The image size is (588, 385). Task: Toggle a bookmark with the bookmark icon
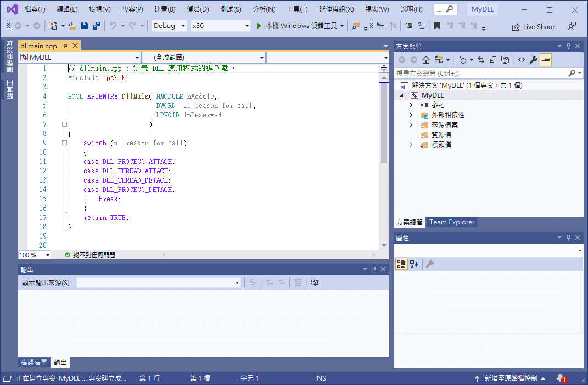tap(437, 26)
